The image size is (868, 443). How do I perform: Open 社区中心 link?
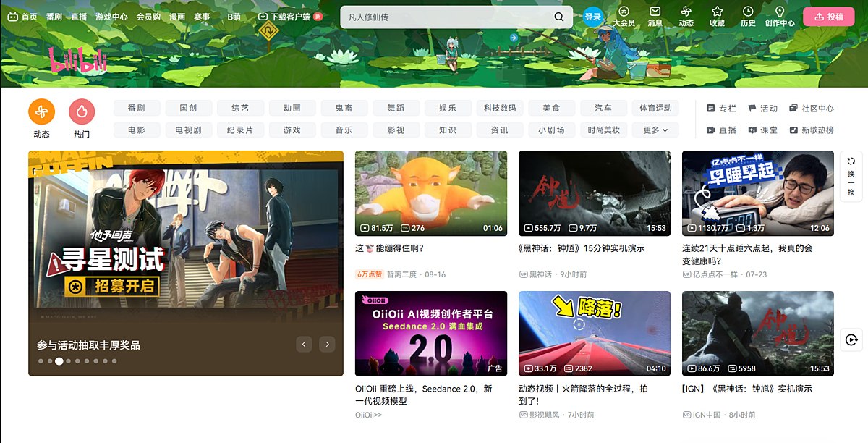(x=811, y=108)
